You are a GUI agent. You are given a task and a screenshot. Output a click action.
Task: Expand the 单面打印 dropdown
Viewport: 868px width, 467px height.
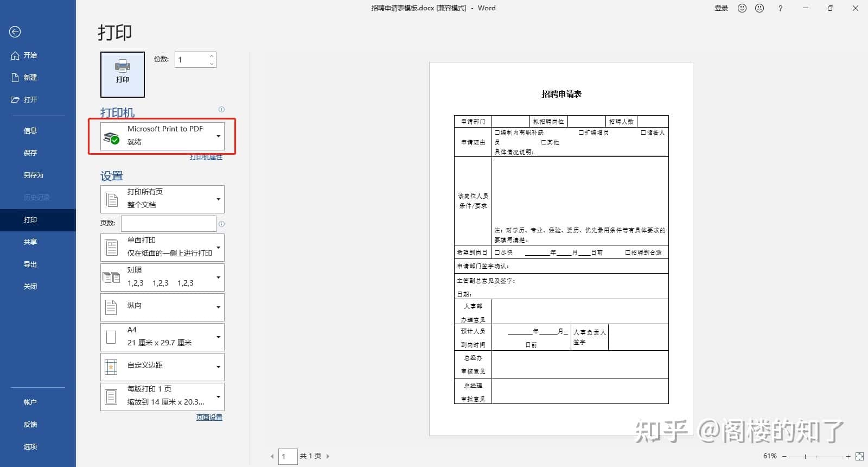coord(162,247)
